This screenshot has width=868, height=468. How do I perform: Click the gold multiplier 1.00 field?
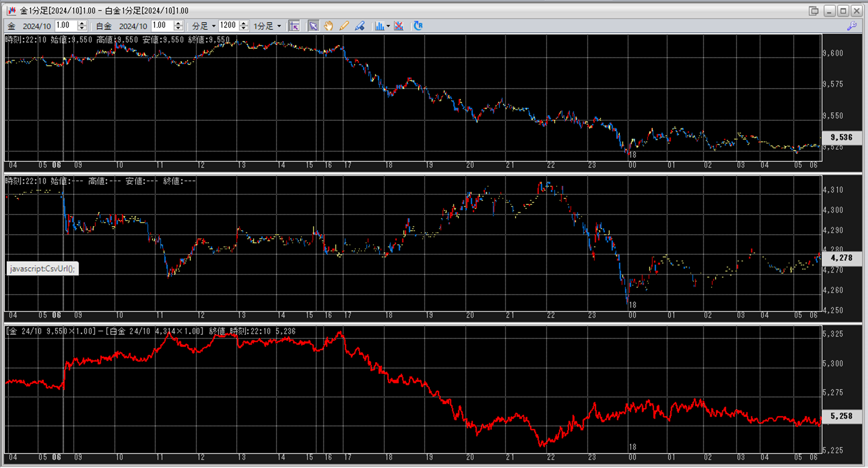click(66, 25)
